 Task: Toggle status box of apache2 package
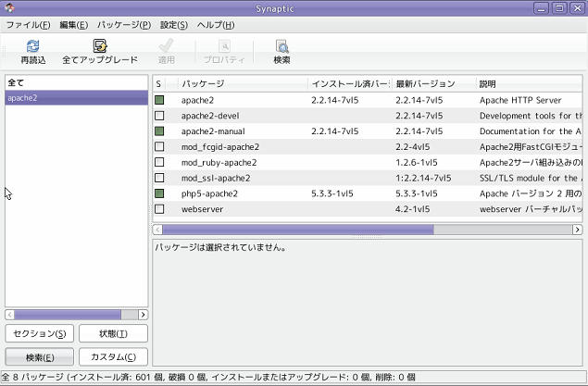click(x=159, y=100)
